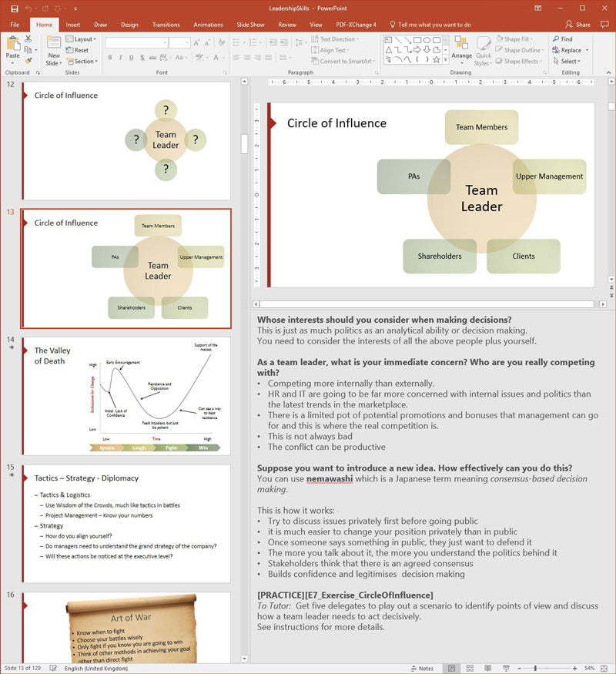
Task: Click the Share button
Action: tap(577, 25)
